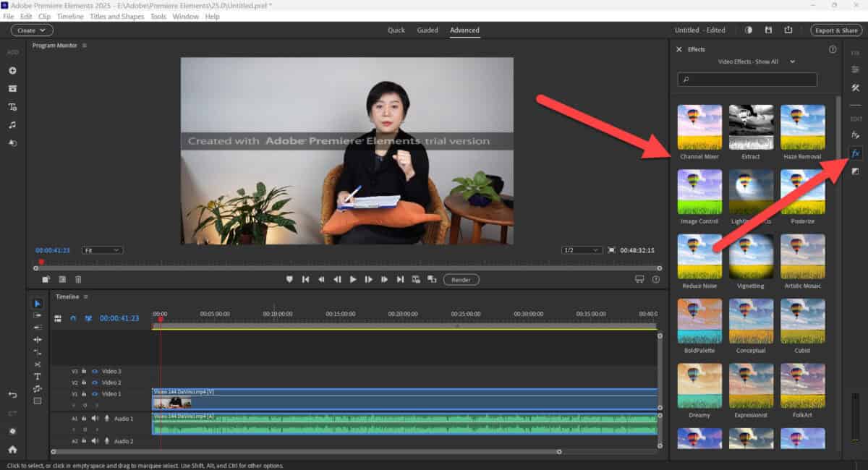This screenshot has height=470, width=868.
Task: Select the Vignetting effect thumbnail
Action: click(751, 257)
